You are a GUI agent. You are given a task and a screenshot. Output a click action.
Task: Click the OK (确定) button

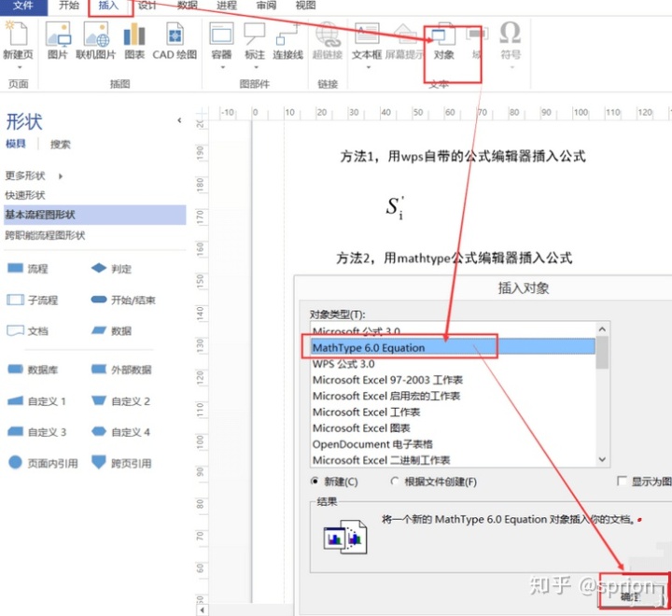tap(630, 596)
